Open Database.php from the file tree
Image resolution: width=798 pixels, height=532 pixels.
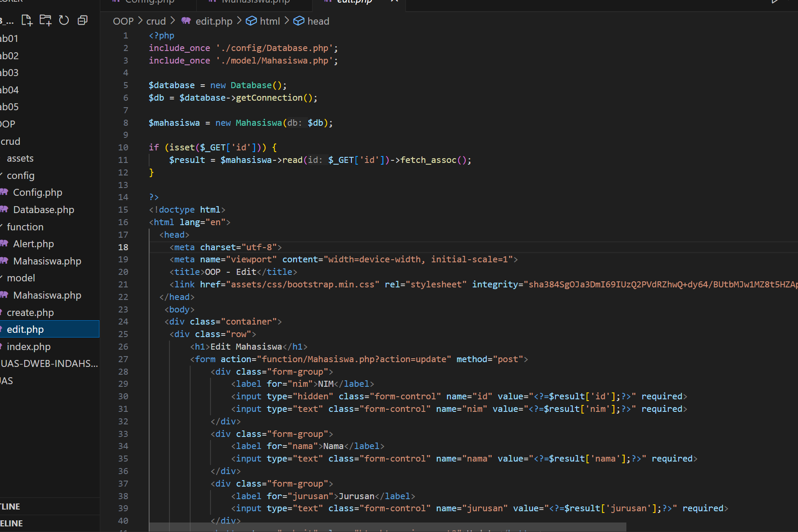coord(44,210)
